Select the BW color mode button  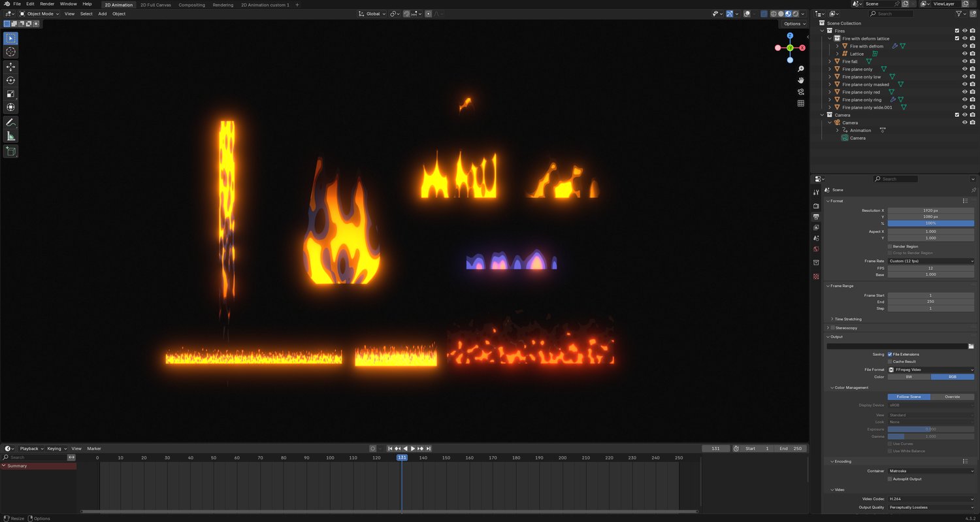pos(909,377)
